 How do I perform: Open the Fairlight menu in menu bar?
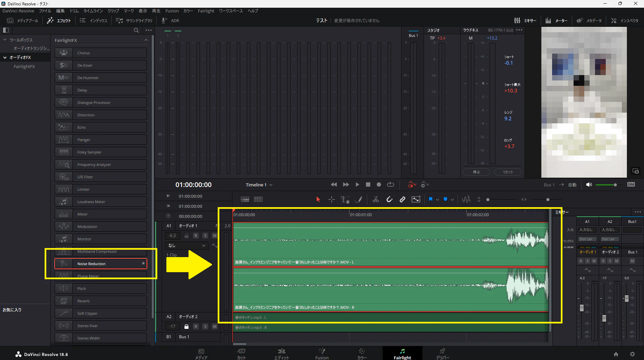coord(206,11)
